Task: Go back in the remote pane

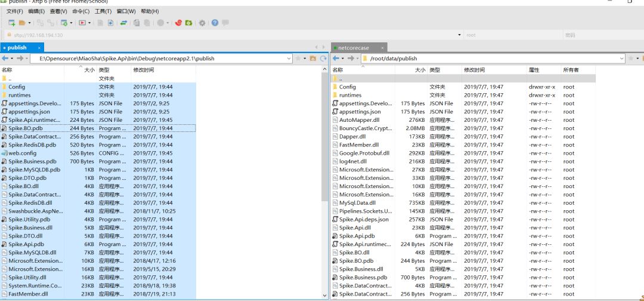Action: point(336,59)
